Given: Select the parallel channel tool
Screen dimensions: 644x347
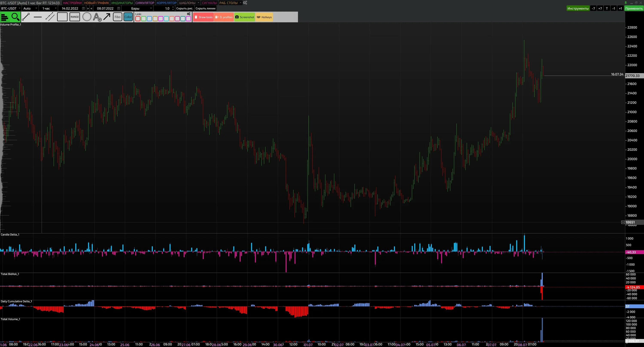Looking at the screenshot, I should point(50,17).
